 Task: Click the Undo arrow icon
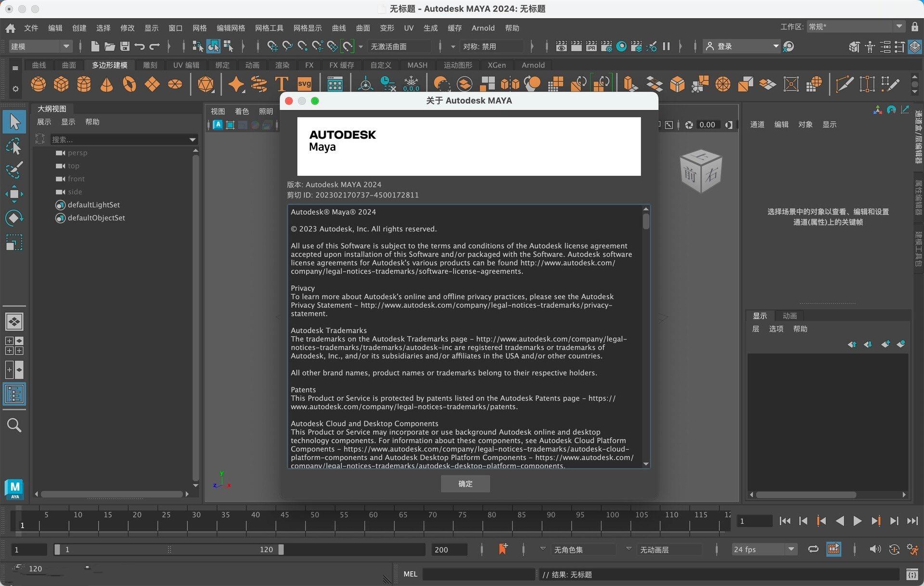pyautogui.click(x=140, y=46)
